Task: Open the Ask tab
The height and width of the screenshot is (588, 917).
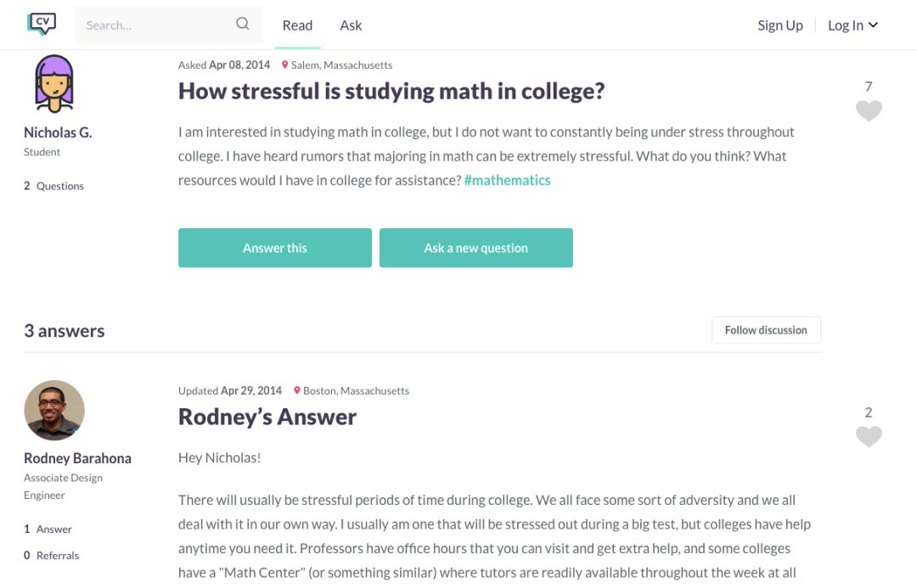Action: [351, 25]
